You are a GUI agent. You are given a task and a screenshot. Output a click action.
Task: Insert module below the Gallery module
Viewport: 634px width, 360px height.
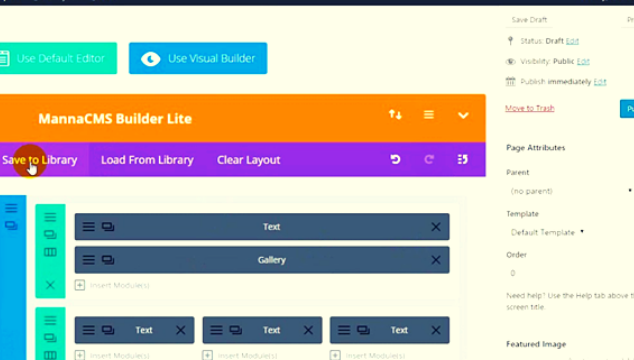(112, 285)
